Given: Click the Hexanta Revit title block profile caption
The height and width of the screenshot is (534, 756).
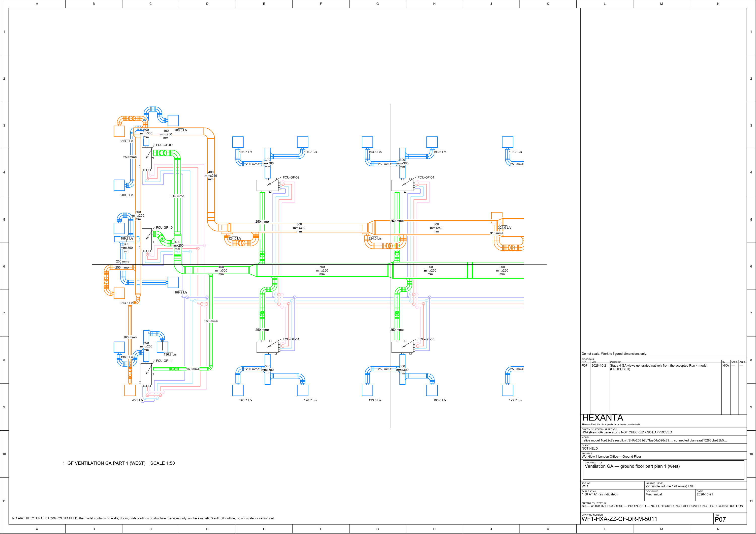Looking at the screenshot, I should 611,425.
